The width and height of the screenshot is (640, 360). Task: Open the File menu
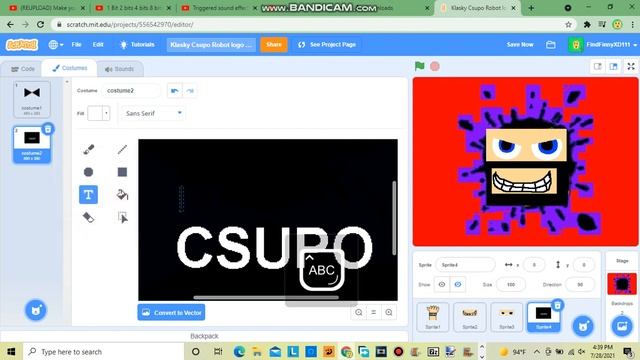[76, 44]
